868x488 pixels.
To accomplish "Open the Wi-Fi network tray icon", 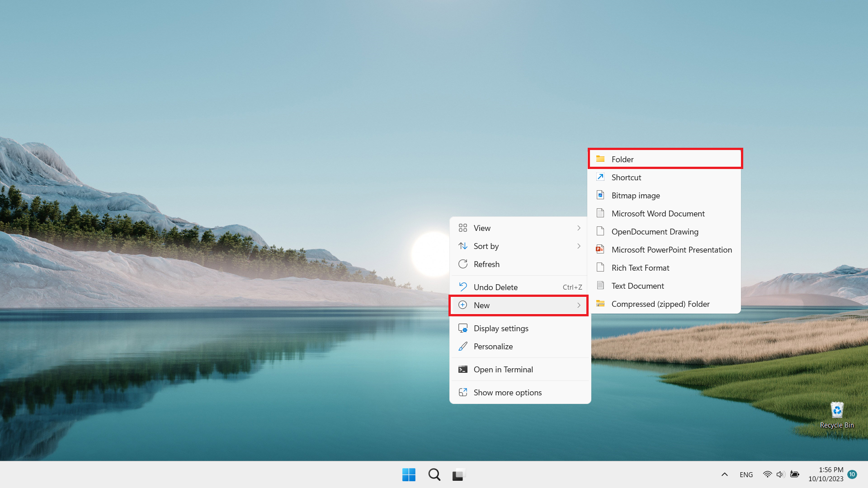I will click(x=767, y=474).
